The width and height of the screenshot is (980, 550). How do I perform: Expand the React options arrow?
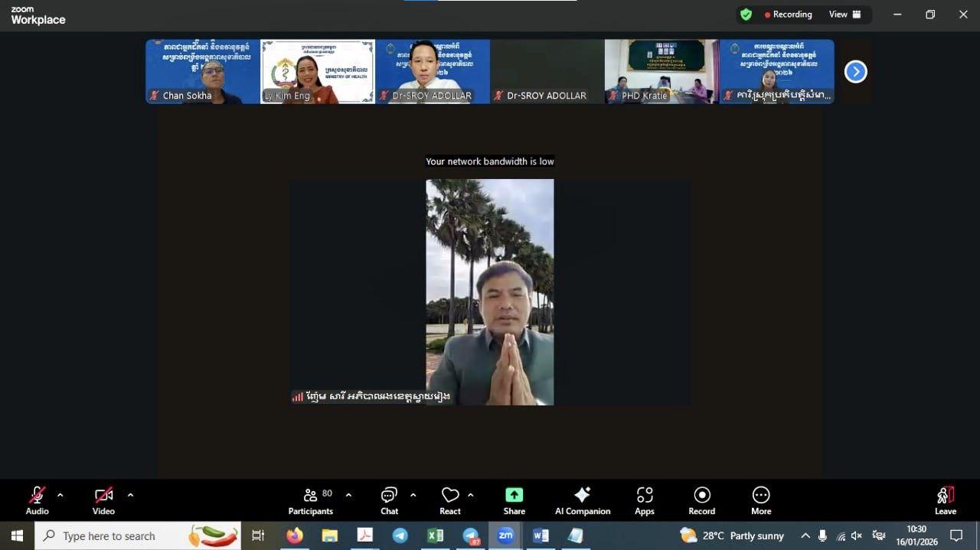[470, 495]
